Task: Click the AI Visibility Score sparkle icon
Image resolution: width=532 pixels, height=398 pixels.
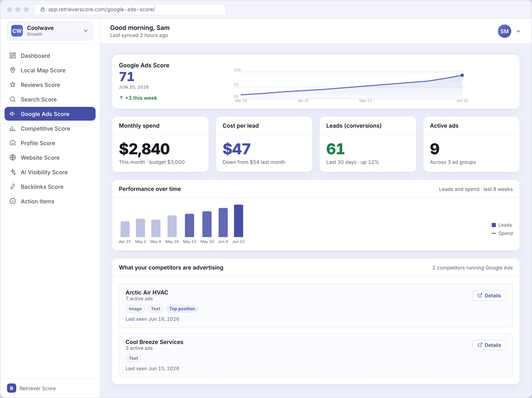Action: (x=13, y=172)
